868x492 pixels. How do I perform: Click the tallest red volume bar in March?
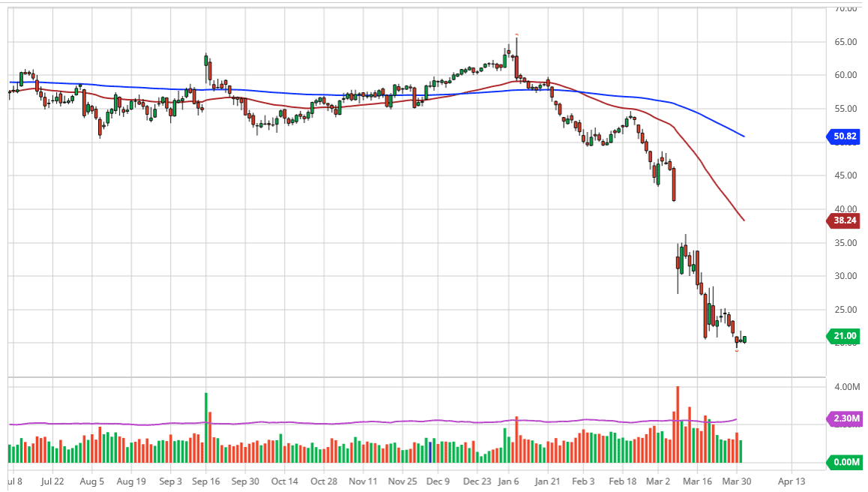[678, 424]
